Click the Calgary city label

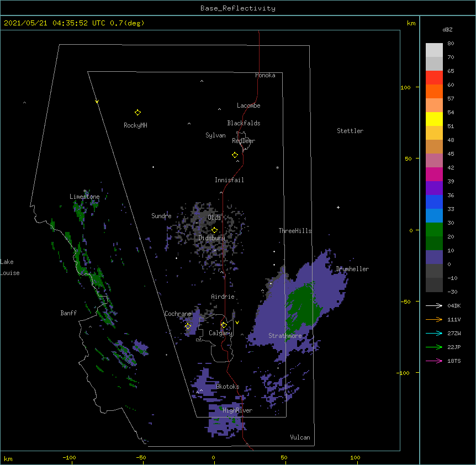(x=220, y=333)
